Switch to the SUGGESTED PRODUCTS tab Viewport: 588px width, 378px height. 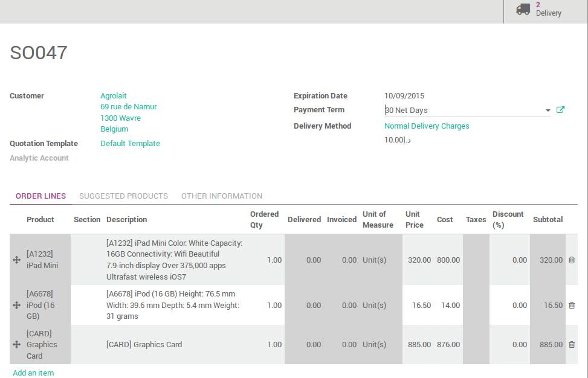coord(123,196)
